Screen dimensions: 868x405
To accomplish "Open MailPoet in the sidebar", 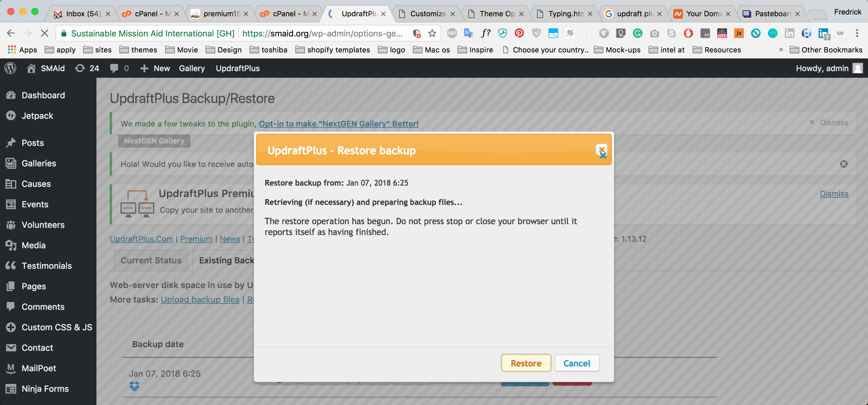I will coord(39,368).
